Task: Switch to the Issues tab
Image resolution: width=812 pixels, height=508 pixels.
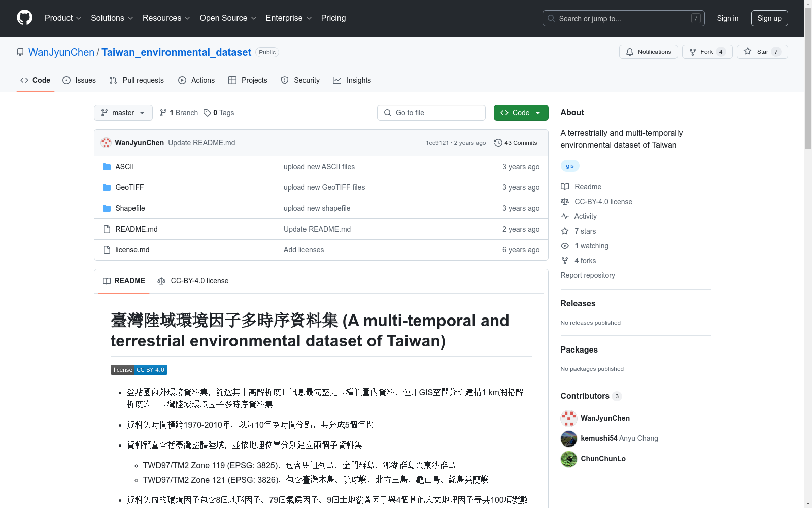Action: tap(79, 80)
